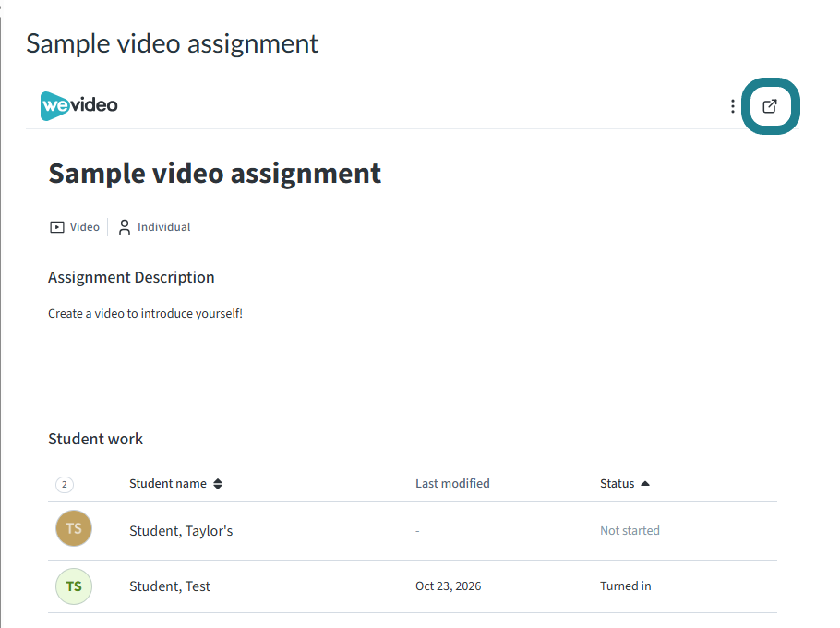Click Last modified column header

click(x=452, y=483)
